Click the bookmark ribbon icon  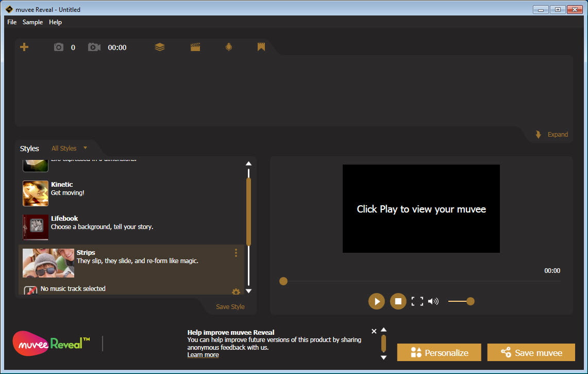pyautogui.click(x=261, y=47)
